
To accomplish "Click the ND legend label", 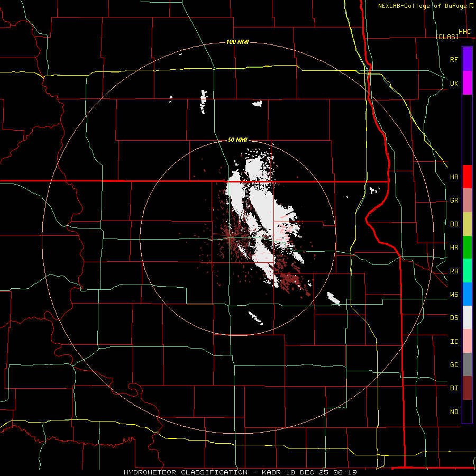I will click(454, 412).
